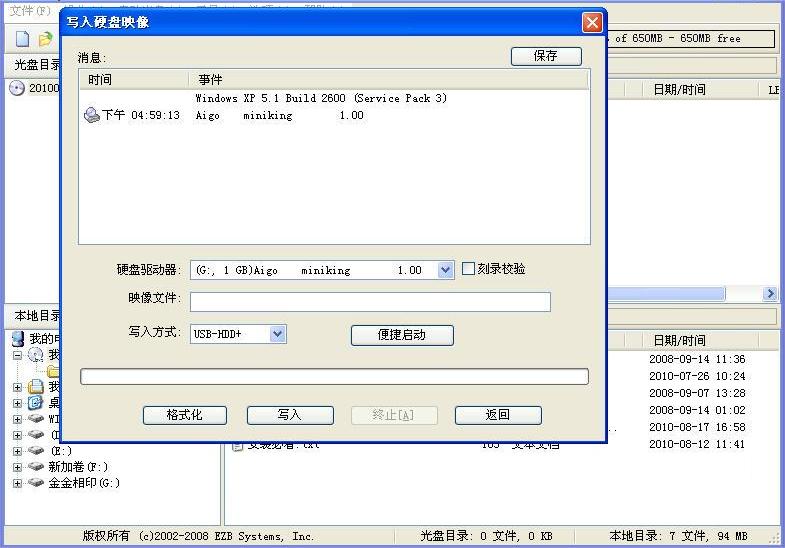Select the disc icon in 光盘目录 tree
Viewport: 785px width, 548px height.
click(x=17, y=88)
